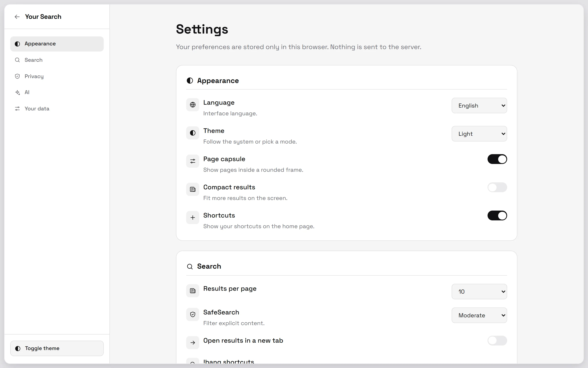Image resolution: width=588 pixels, height=368 pixels.
Task: Click the text 'Show your shortcuts on the home page.'
Action: coord(259,226)
